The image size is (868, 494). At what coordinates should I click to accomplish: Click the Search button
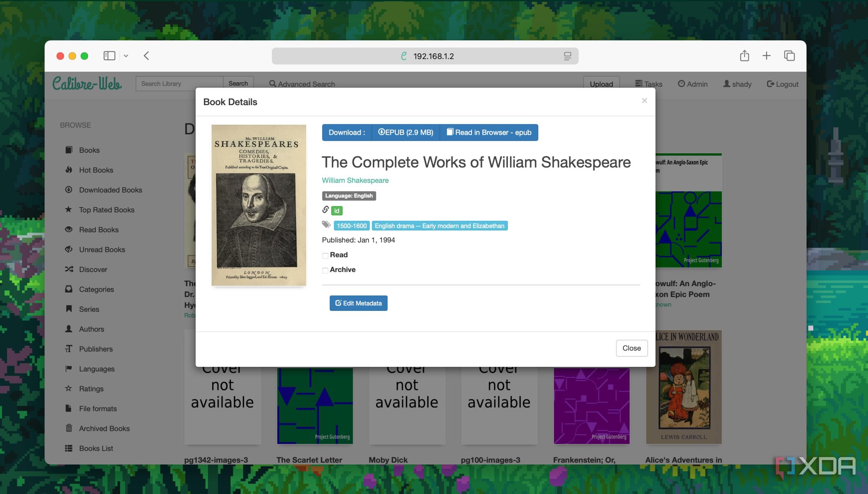238,83
